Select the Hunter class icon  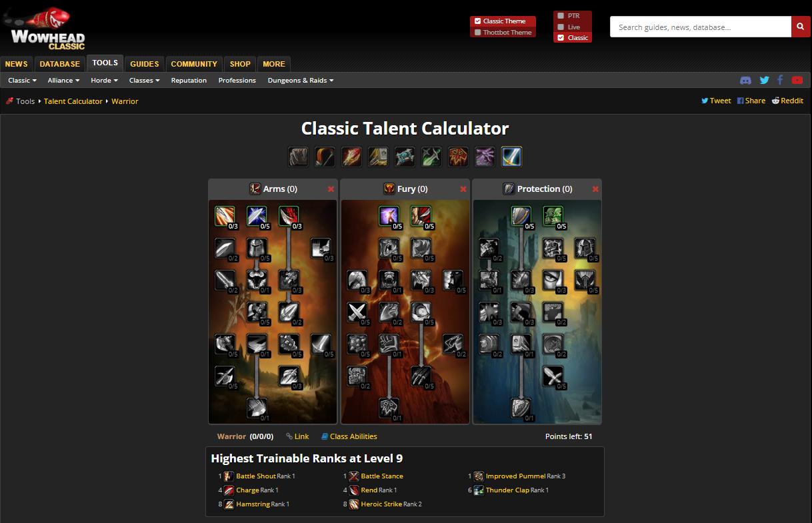[325, 157]
